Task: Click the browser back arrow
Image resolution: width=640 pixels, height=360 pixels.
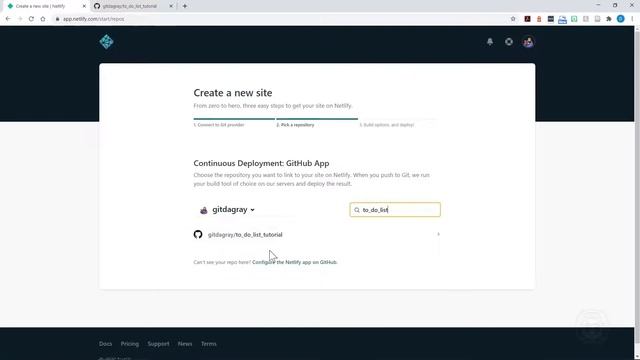Action: (x=8, y=19)
